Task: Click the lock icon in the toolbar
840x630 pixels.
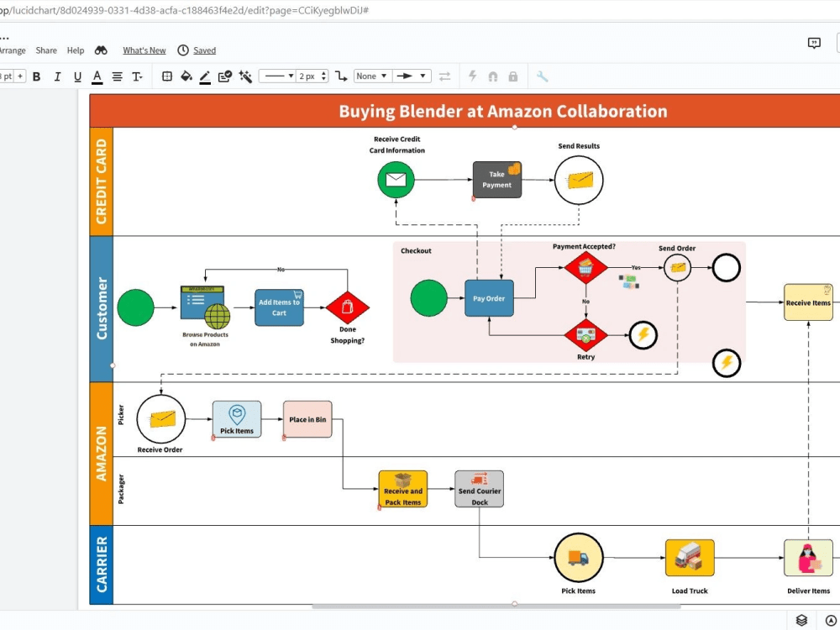Action: coord(513,76)
